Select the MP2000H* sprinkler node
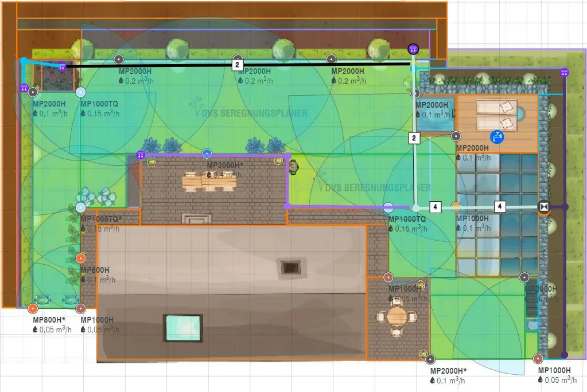 pyautogui.click(x=430, y=359)
